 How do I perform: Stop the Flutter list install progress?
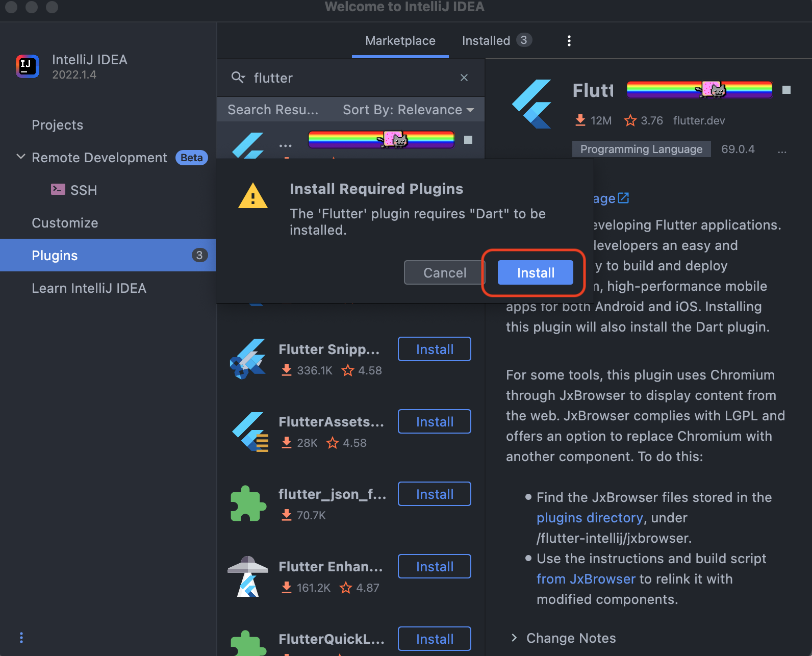coord(468,140)
